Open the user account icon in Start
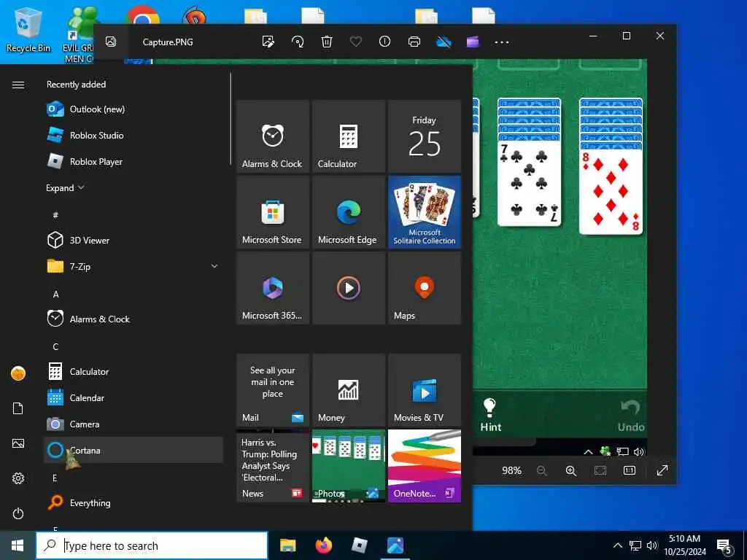 [x=18, y=373]
